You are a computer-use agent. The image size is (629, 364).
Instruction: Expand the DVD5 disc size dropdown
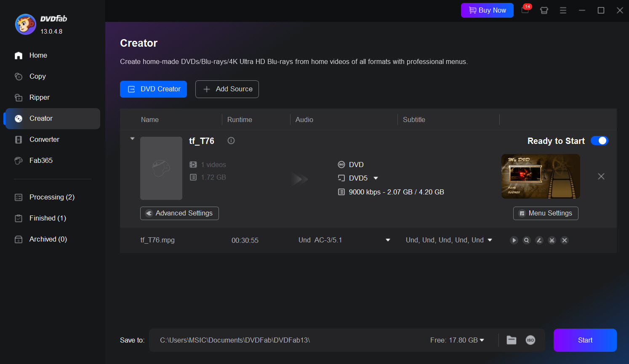376,178
